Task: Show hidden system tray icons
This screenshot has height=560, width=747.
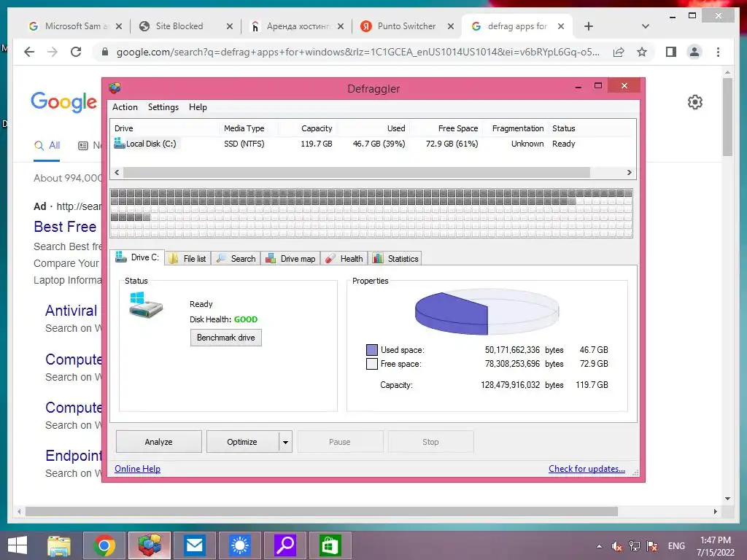Action: click(x=599, y=546)
